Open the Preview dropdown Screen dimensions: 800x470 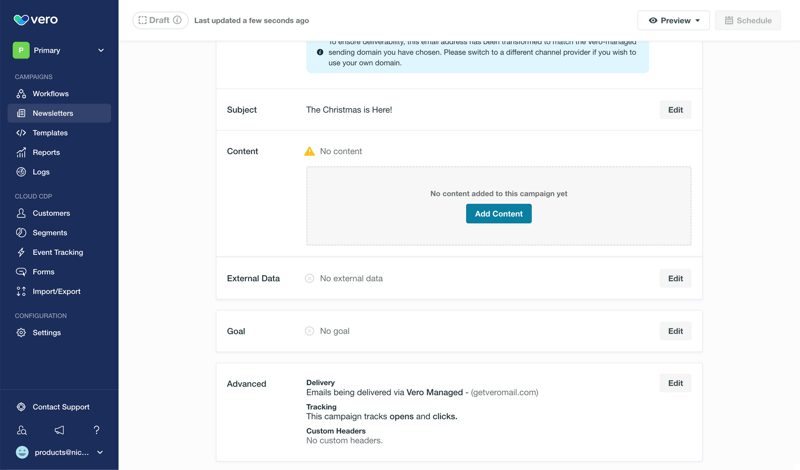pyautogui.click(x=673, y=20)
